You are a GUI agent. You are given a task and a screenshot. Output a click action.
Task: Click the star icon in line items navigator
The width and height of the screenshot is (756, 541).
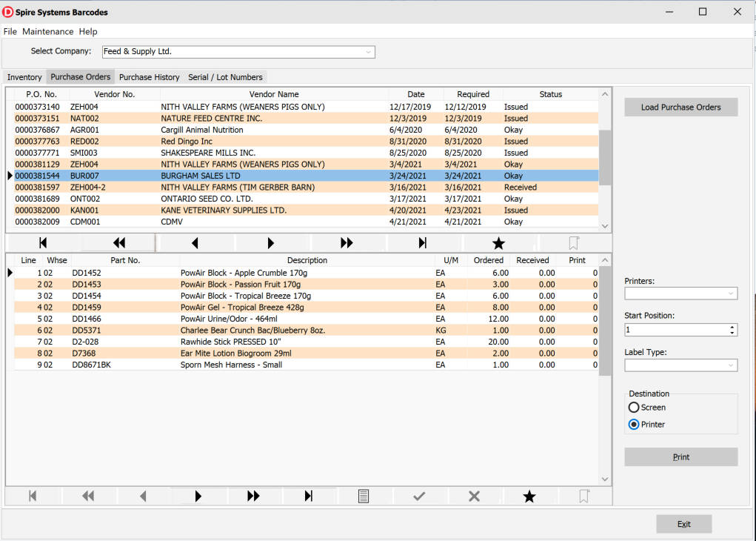529,496
